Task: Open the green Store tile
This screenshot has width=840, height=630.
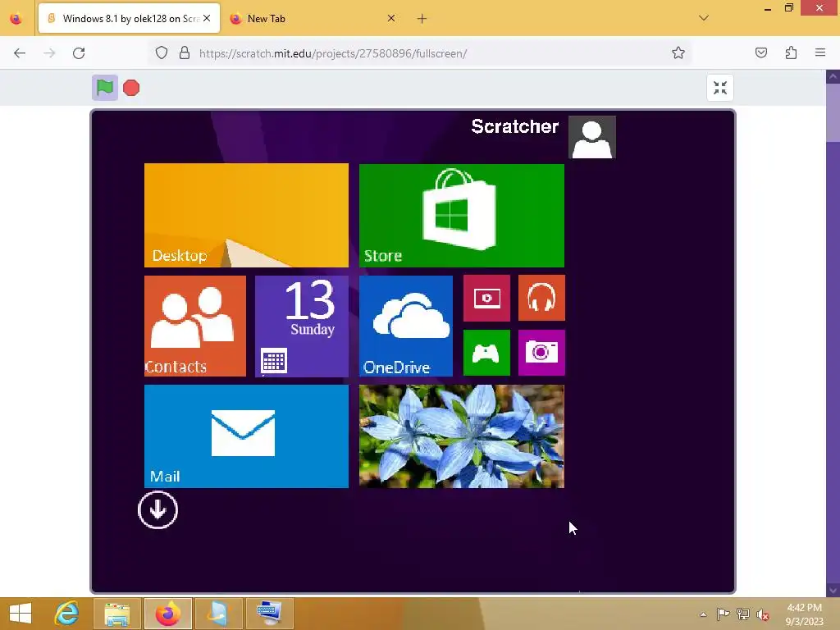Action: point(461,216)
